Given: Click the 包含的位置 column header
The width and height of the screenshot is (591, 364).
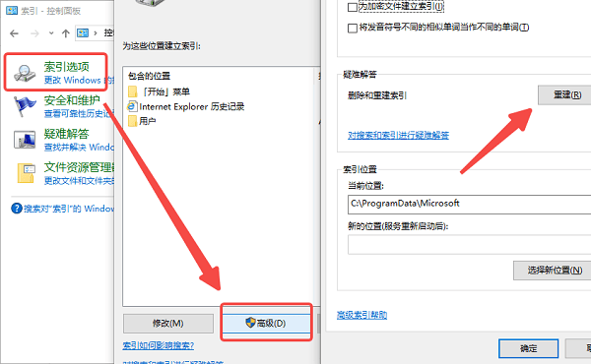Looking at the screenshot, I should pos(150,76).
